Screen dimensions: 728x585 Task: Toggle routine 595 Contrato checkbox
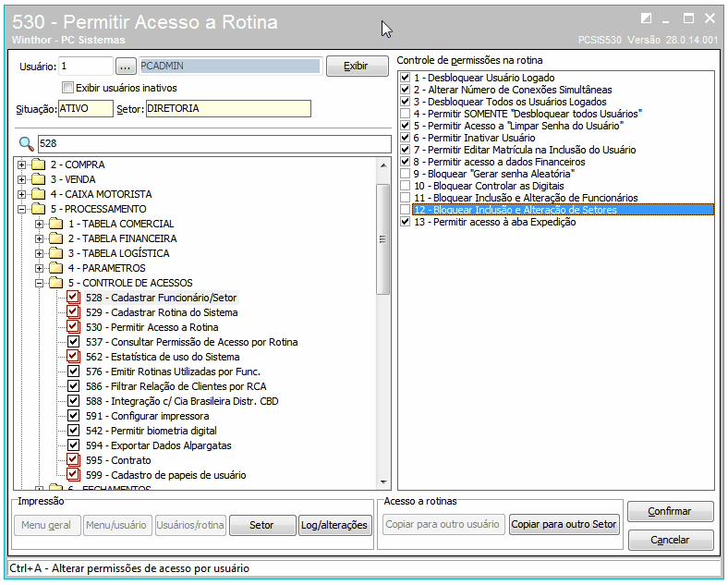click(73, 460)
